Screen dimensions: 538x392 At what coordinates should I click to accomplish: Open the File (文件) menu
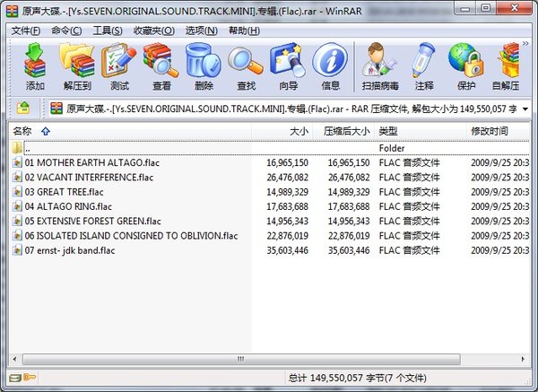coord(26,30)
